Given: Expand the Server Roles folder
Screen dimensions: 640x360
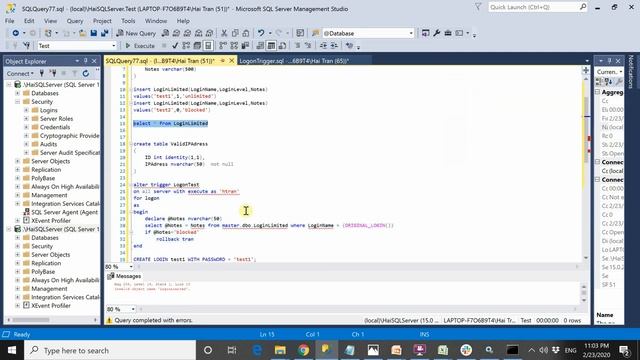Looking at the screenshot, I should coord(26,119).
